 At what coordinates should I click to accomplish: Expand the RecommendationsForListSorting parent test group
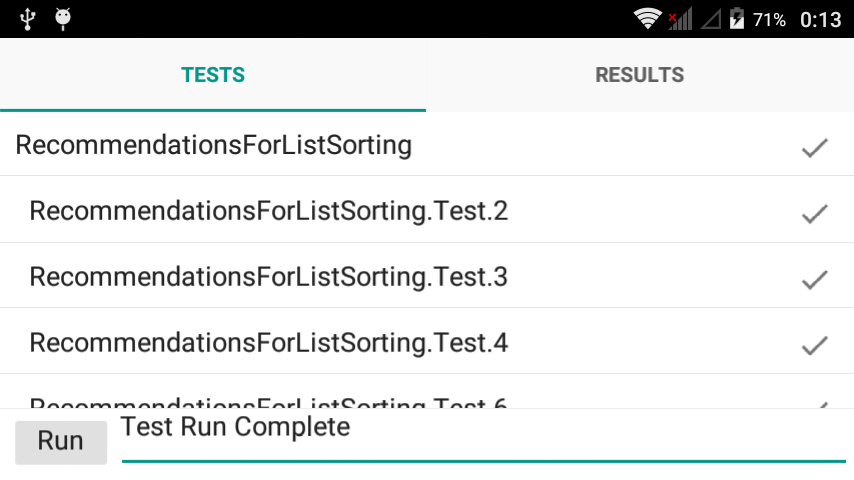coord(214,146)
